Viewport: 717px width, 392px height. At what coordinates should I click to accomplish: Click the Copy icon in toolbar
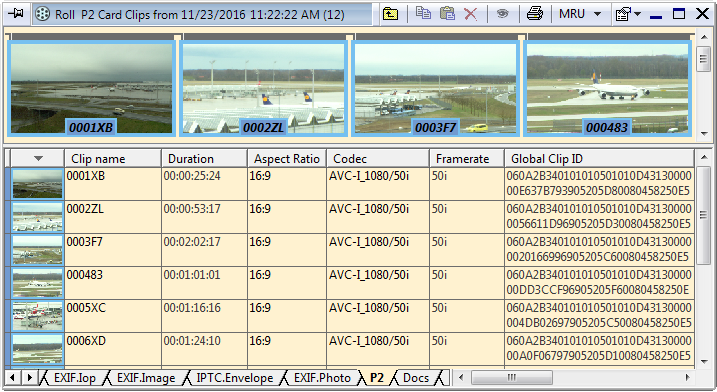[423, 14]
